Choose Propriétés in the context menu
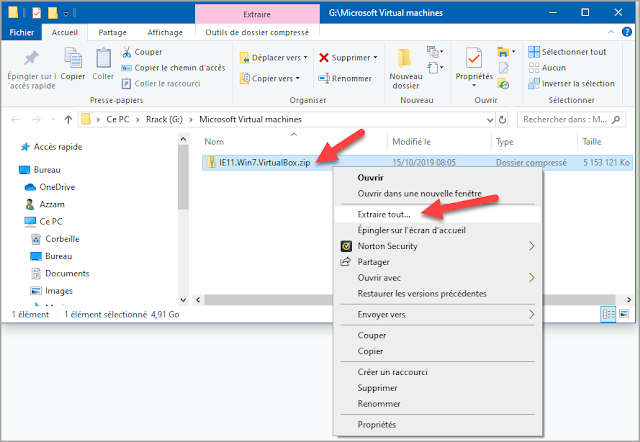Screen dimensions: 640x442 pyautogui.click(x=438, y=424)
